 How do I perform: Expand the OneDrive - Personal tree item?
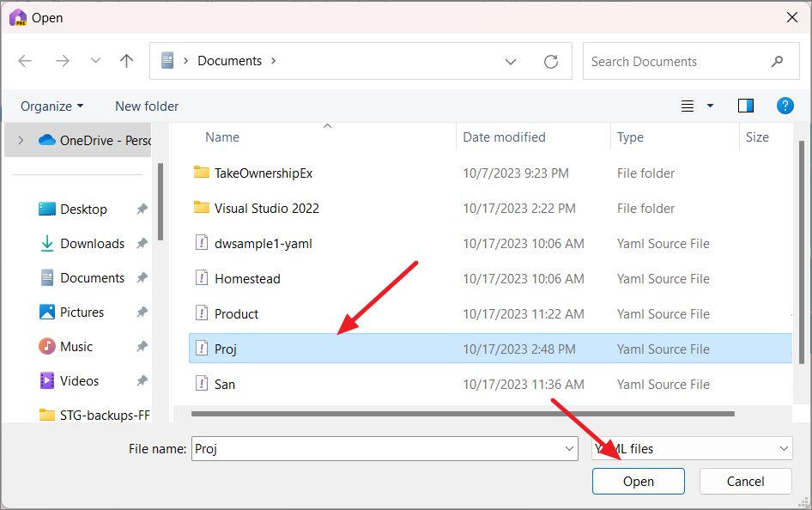19,139
